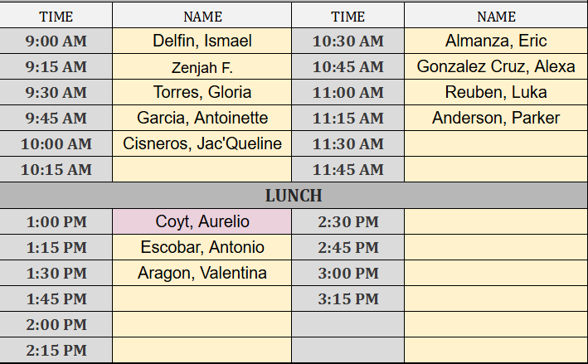Click the empty name cell beside 2:00 PM
Viewport: 588px width, 364px height.
click(x=202, y=324)
